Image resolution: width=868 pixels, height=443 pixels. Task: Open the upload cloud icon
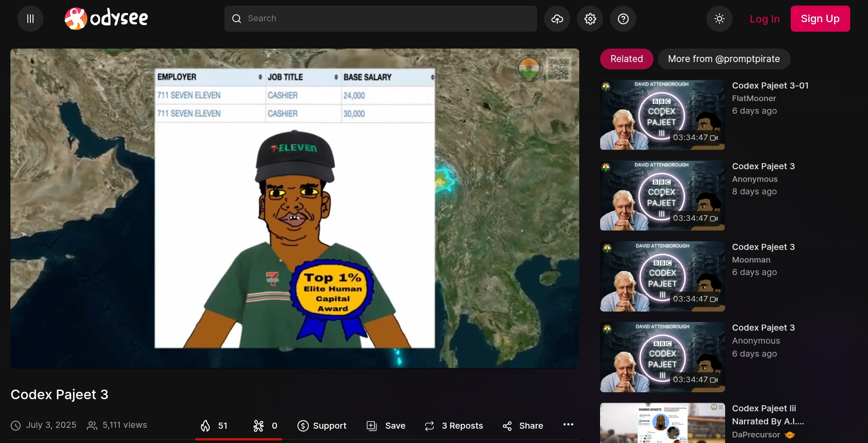click(557, 19)
